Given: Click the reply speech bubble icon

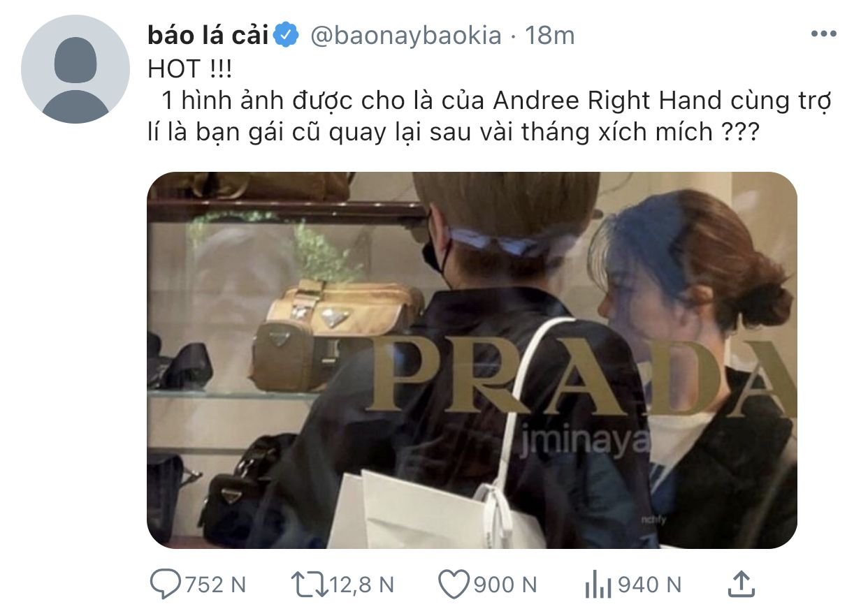Looking at the screenshot, I should [165, 585].
